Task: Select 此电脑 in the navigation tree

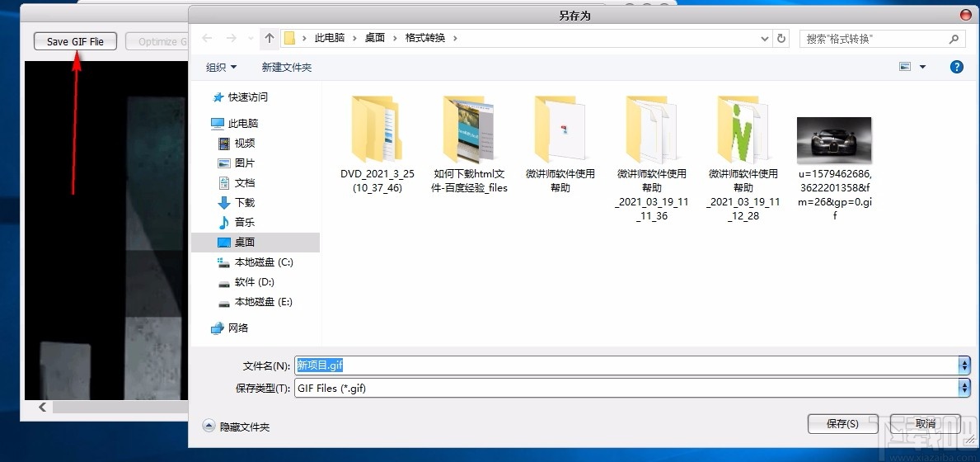Action: [x=234, y=123]
